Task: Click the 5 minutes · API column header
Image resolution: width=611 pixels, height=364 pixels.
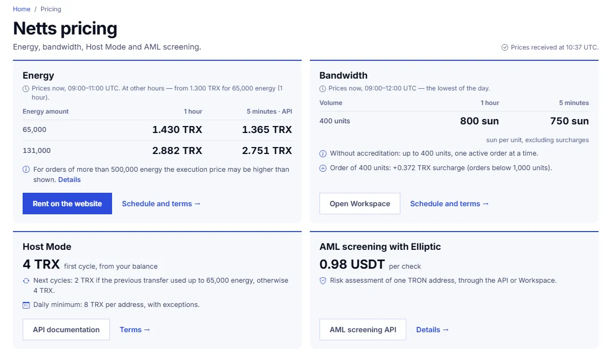Action: tap(269, 111)
